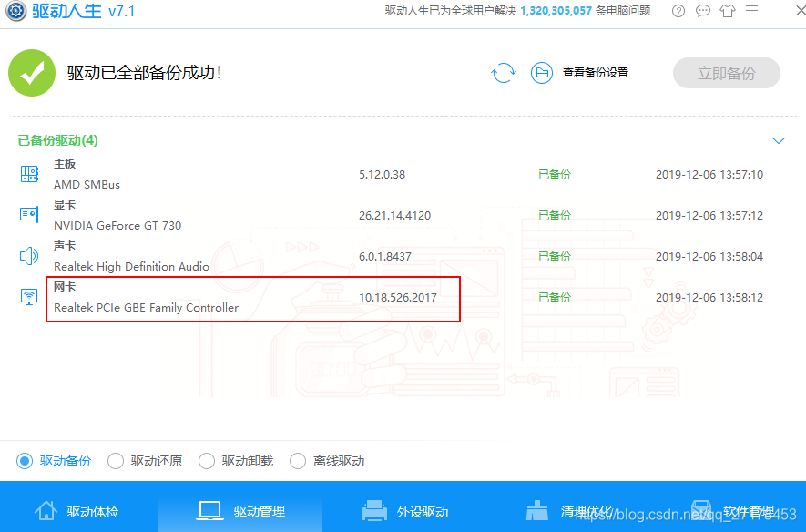Click the speaker icon for Realtek Audio
The height and width of the screenshot is (532, 806).
click(x=29, y=255)
